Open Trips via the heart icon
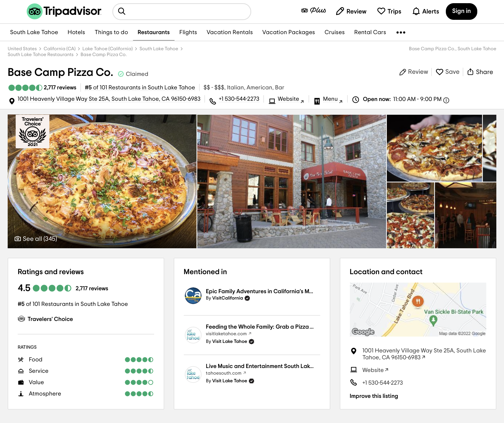The height and width of the screenshot is (423, 504). tap(381, 11)
